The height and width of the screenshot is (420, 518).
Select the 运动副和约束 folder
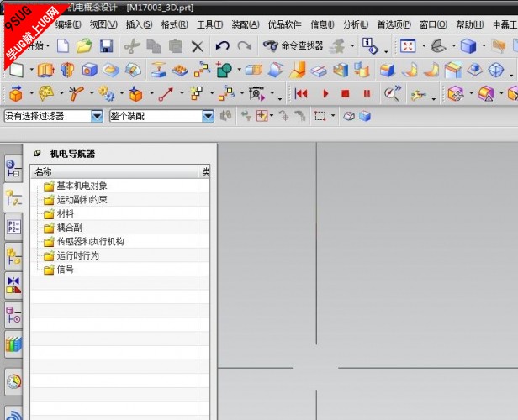(82, 200)
